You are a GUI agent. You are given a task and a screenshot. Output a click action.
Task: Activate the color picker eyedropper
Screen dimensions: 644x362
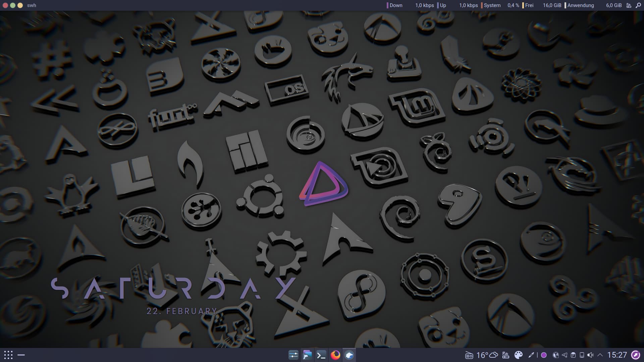pos(531,355)
